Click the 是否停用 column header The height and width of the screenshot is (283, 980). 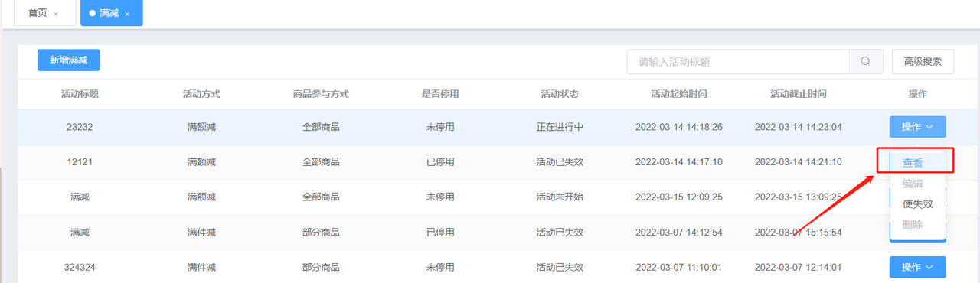coord(440,94)
